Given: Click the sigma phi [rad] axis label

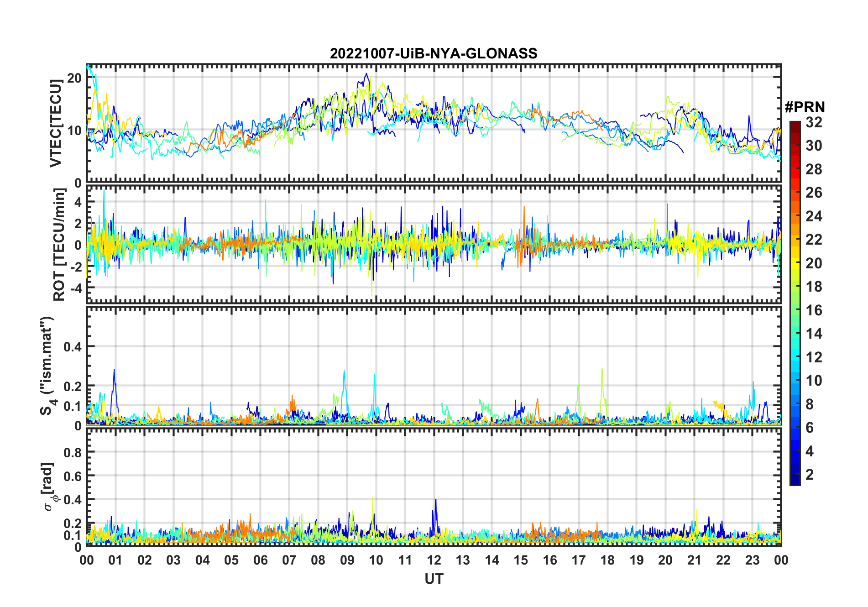Looking at the screenshot, I should pyautogui.click(x=49, y=487).
